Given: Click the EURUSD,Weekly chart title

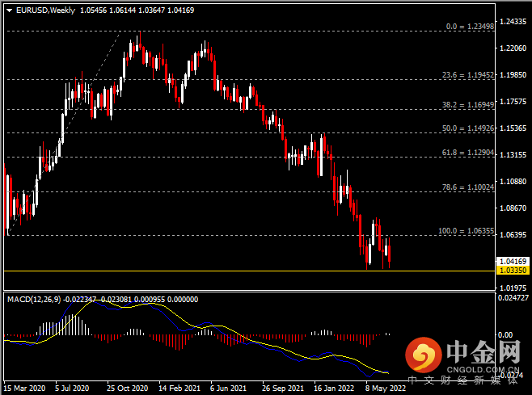Looking at the screenshot, I should [x=41, y=11].
